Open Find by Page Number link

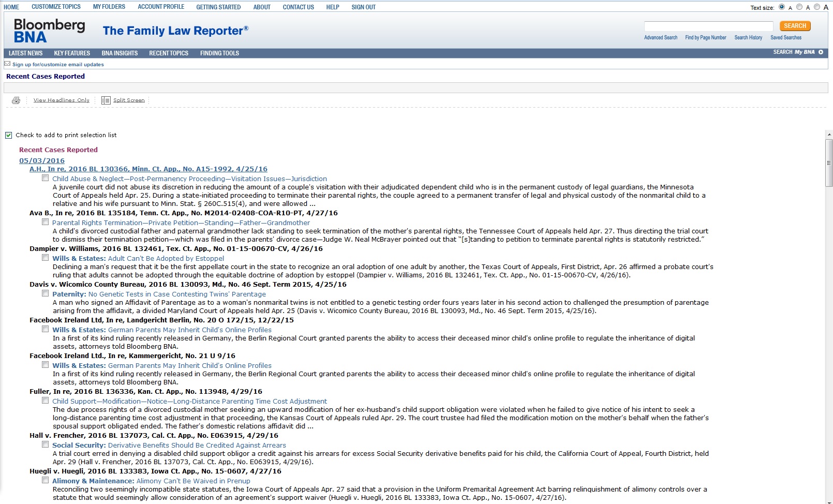point(706,38)
